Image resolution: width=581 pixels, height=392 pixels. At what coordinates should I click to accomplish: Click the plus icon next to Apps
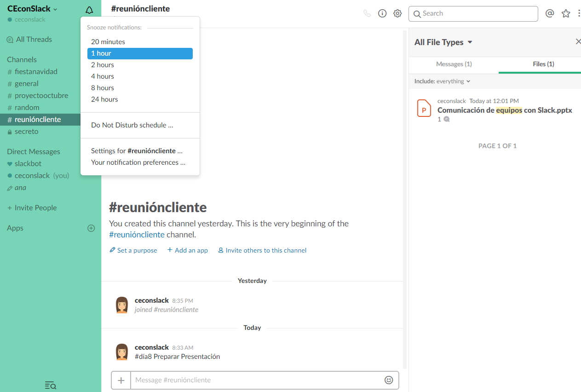point(91,228)
